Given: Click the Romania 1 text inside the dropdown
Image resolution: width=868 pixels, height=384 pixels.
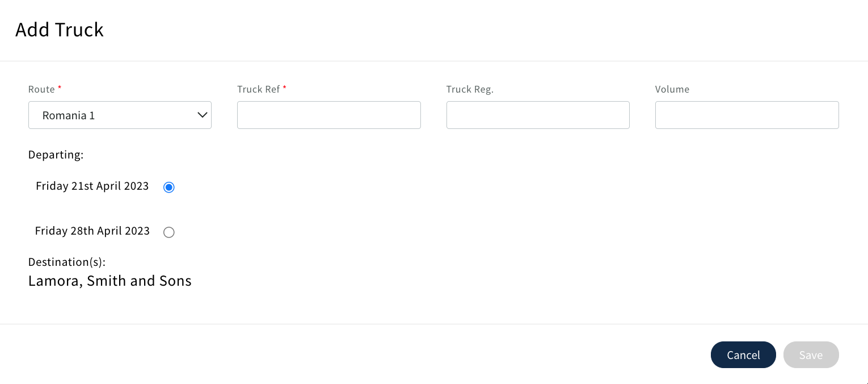Looking at the screenshot, I should (x=69, y=115).
